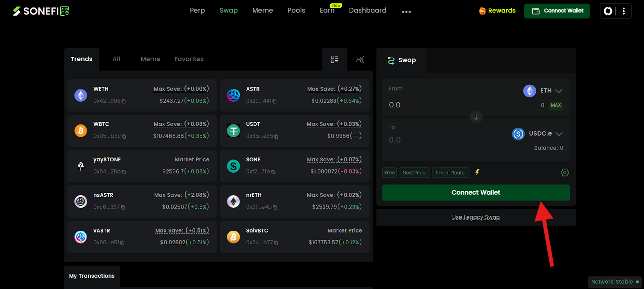644x289 pixels.
Task: Switch to the All tab
Action: 116,59
